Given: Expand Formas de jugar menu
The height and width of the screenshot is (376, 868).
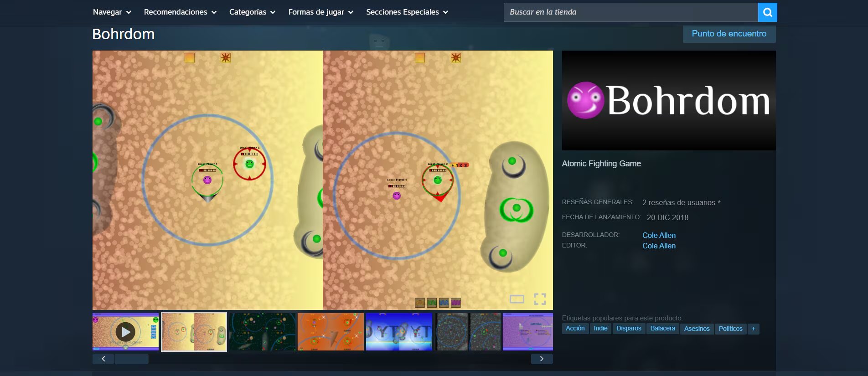Looking at the screenshot, I should coord(320,12).
